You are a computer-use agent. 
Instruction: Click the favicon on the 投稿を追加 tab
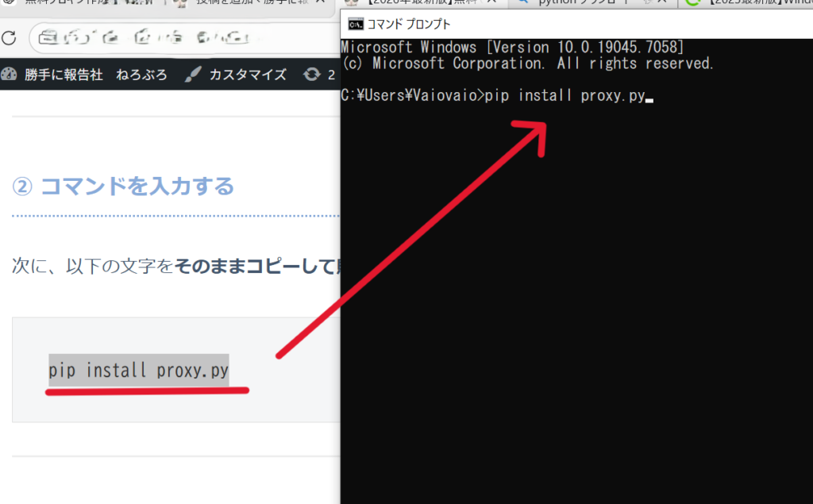coord(181,3)
